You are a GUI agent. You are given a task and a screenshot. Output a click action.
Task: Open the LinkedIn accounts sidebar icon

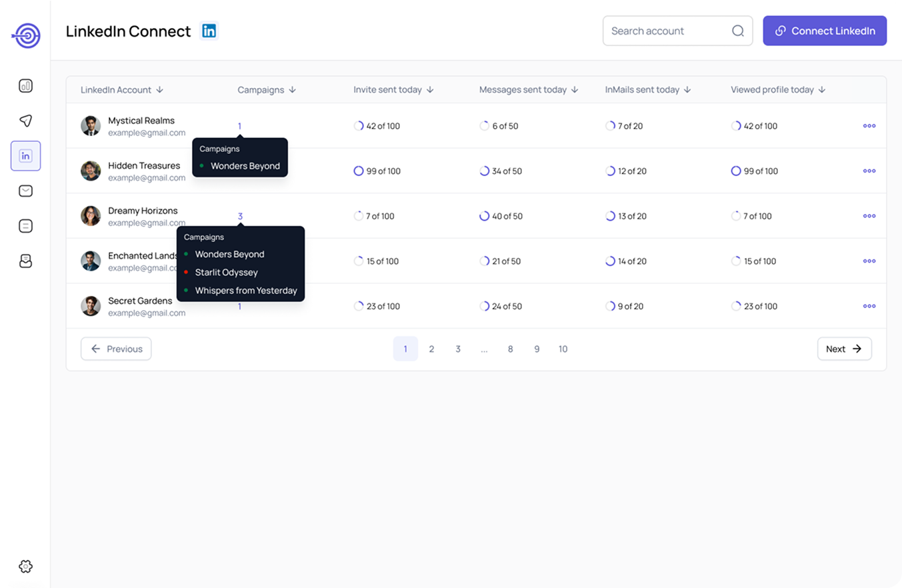(x=25, y=156)
